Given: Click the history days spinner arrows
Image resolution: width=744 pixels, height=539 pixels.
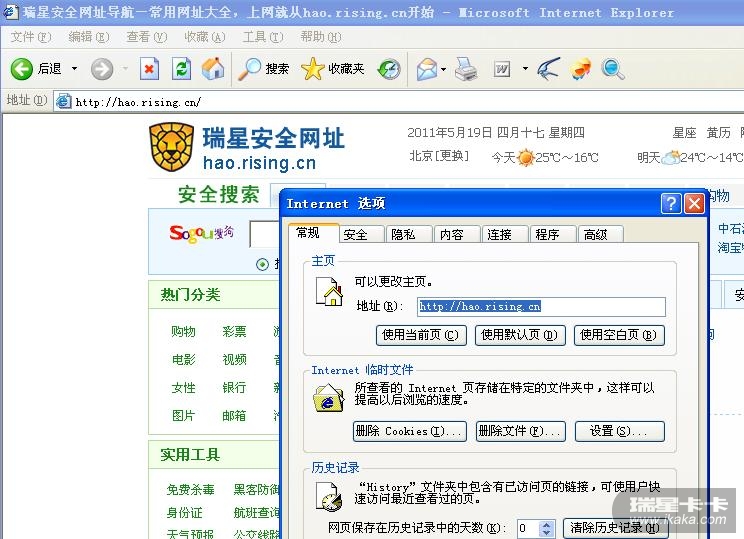Looking at the screenshot, I should tap(547, 528).
